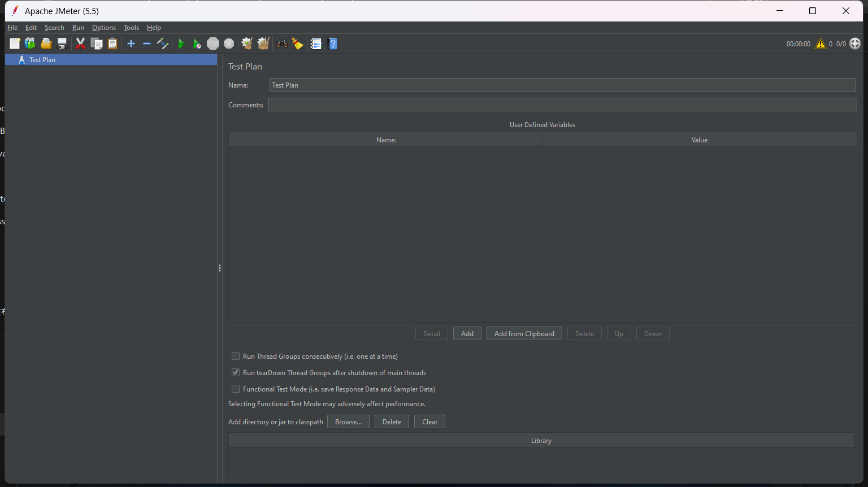Click the Delete button beside Browse
This screenshot has width=868, height=487.
(x=392, y=422)
